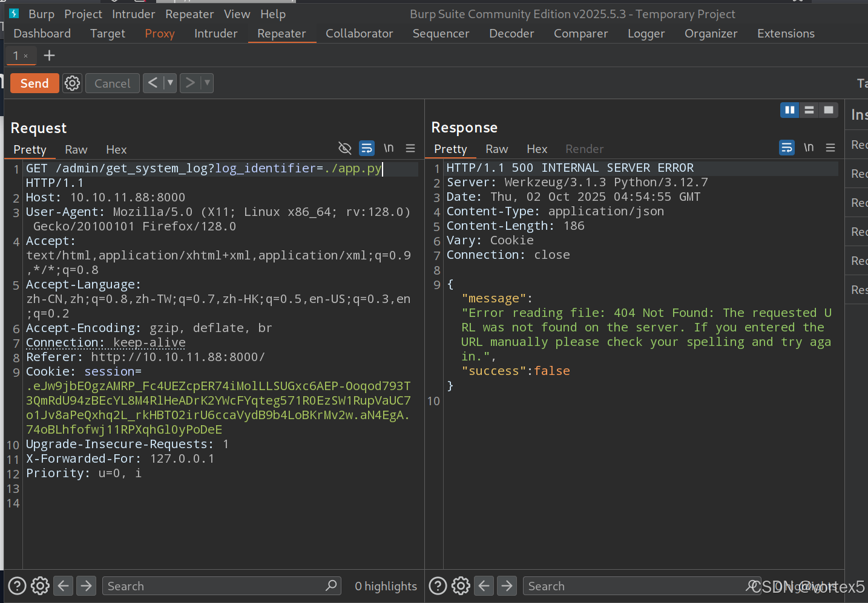Switch to the Dashboard tab
The width and height of the screenshot is (868, 603).
(42, 33)
